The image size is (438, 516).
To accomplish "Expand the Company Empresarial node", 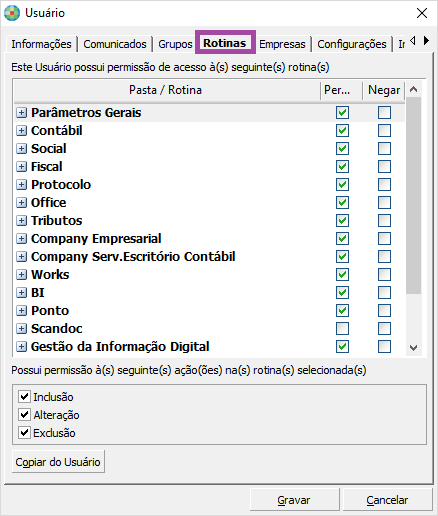I will point(21,239).
